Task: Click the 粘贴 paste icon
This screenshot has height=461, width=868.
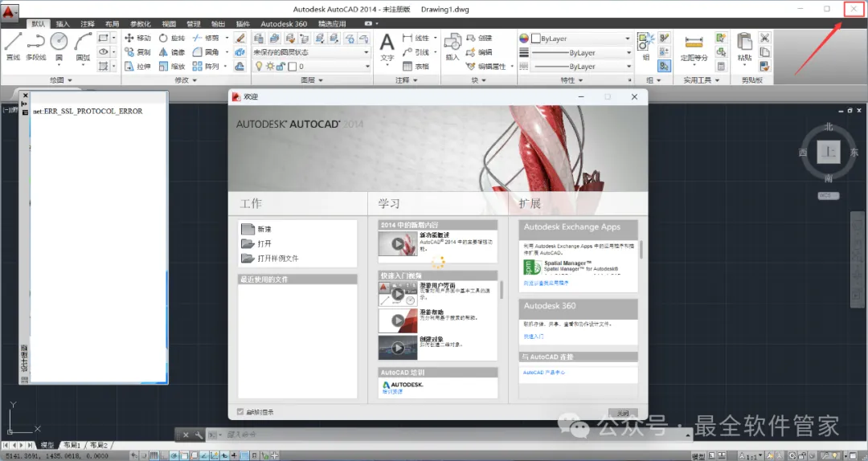Action: (x=744, y=46)
